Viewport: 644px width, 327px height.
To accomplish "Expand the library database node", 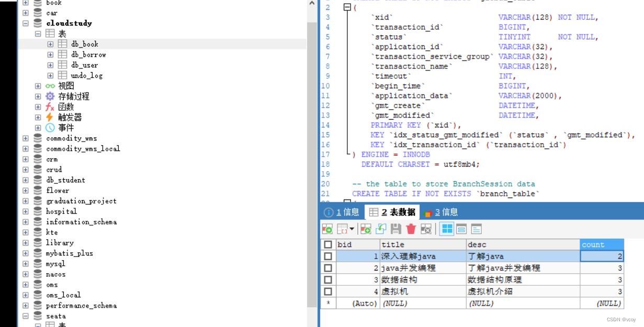I will pos(26,242).
